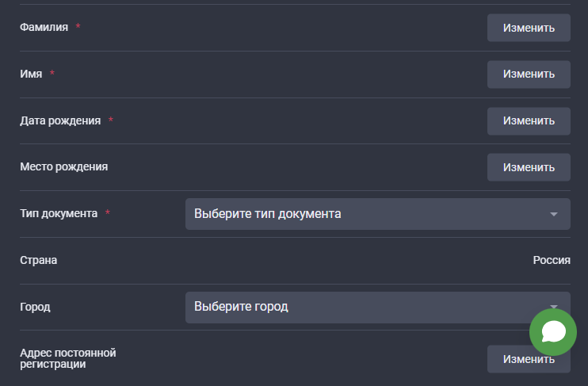Click the Россия country value

point(552,260)
